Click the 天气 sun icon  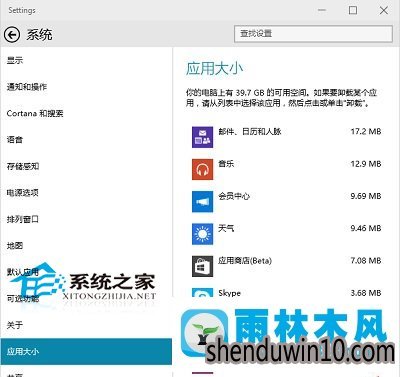click(x=202, y=234)
